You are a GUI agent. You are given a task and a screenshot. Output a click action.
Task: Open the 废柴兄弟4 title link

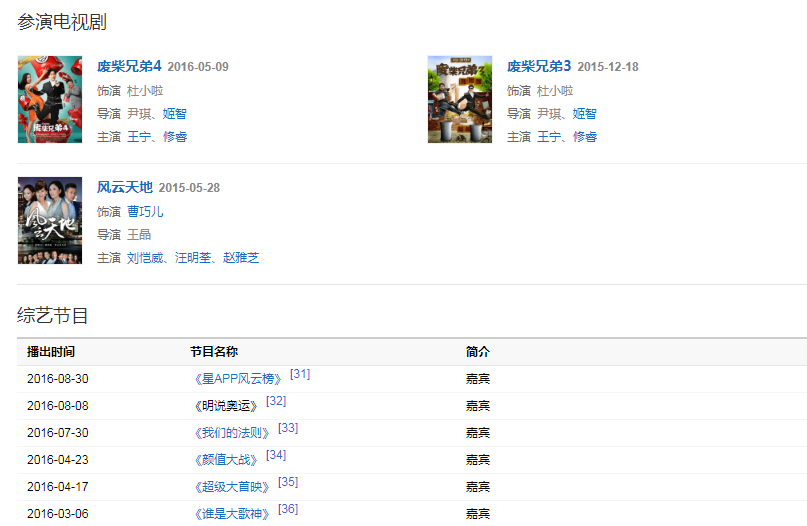(x=129, y=67)
